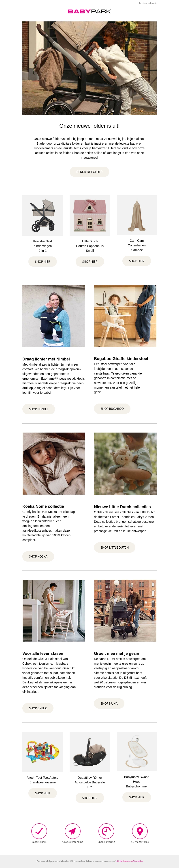Click the paper plane Gratis verzending icon
179x868 pixels.
[72, 831]
